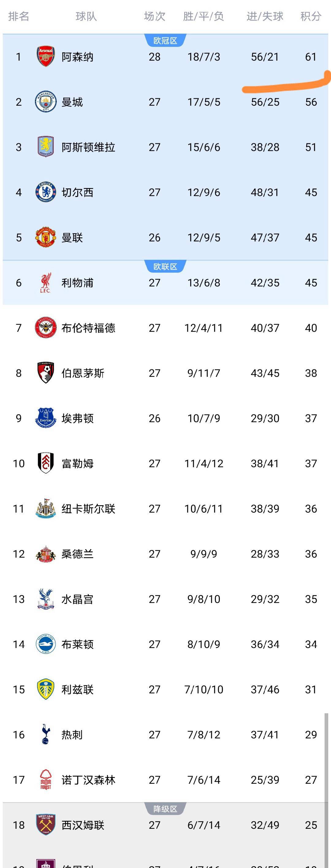Select the Aston Villa crest icon

[45, 146]
